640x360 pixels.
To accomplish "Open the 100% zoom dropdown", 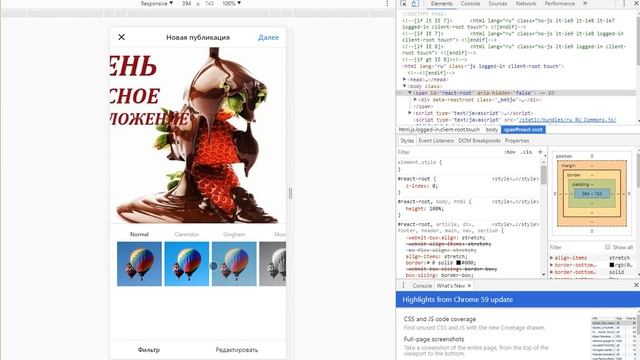I will click(x=231, y=3).
